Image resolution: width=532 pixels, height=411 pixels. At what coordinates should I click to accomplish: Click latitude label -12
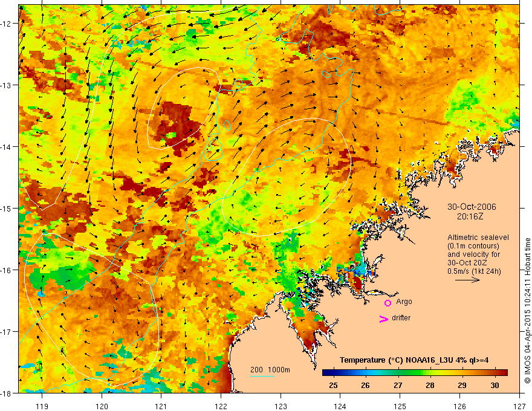point(7,24)
